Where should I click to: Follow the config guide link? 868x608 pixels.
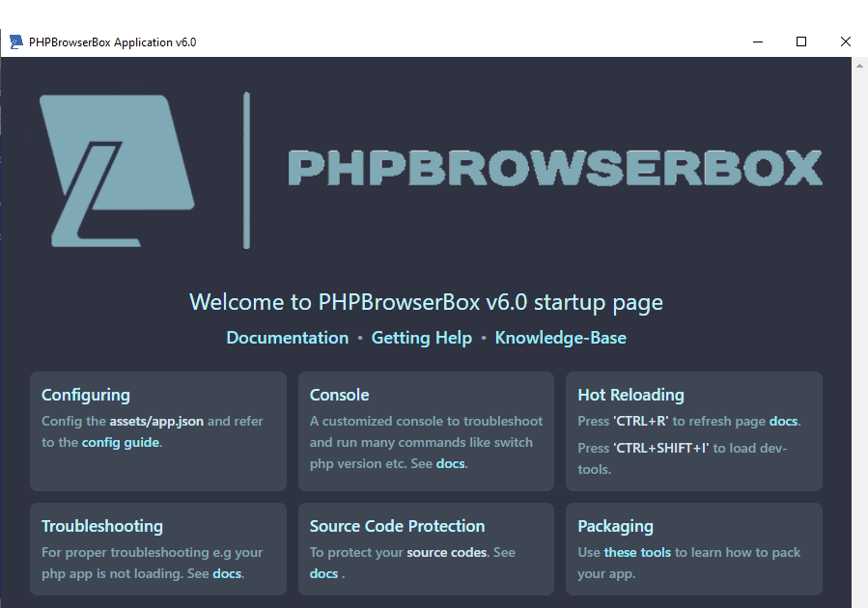click(121, 443)
